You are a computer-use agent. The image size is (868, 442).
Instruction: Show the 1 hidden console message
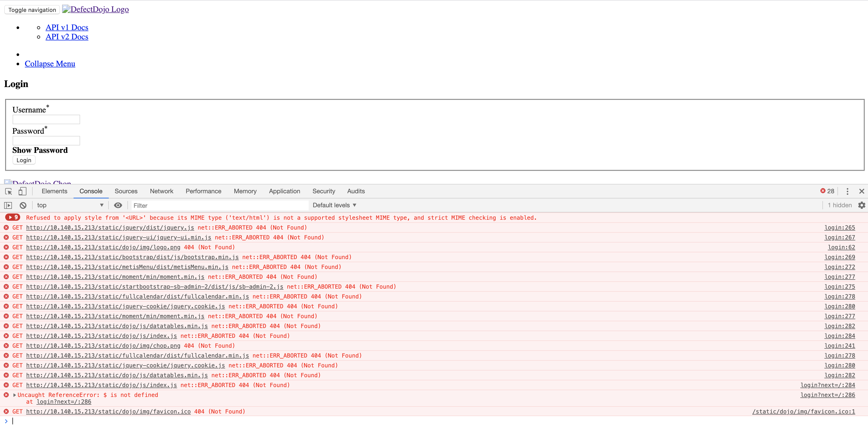click(x=839, y=205)
